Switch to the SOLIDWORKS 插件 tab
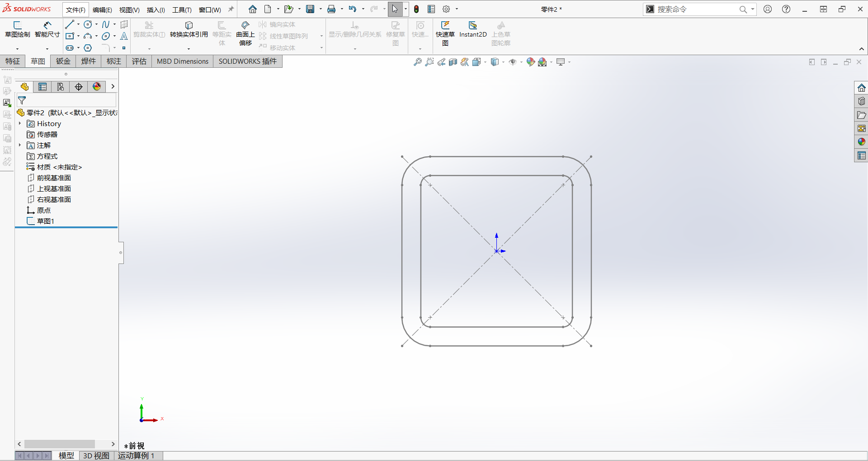 [248, 61]
